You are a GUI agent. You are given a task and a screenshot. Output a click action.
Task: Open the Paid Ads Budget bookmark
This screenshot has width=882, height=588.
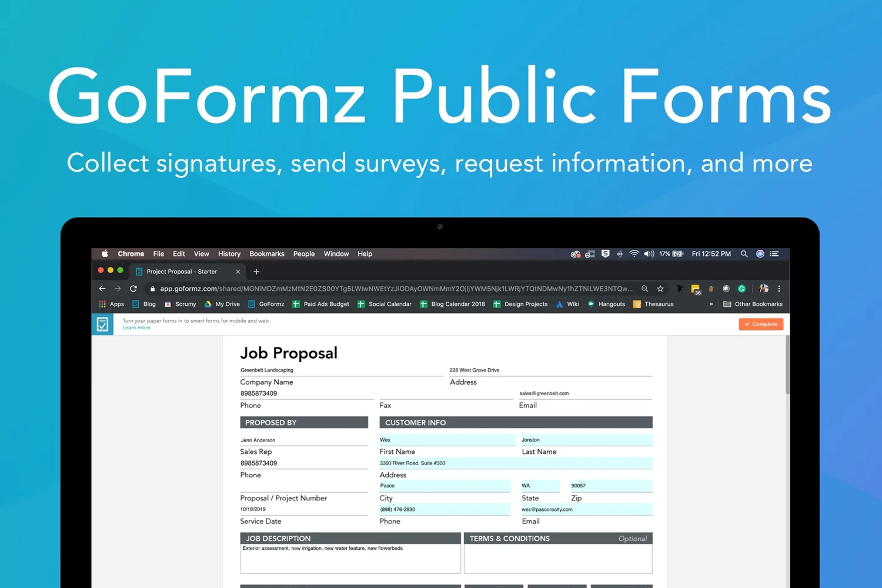320,304
